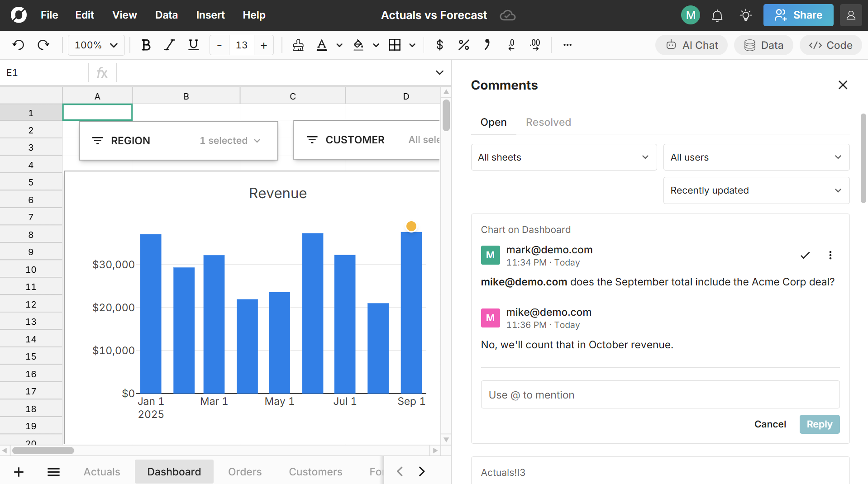Open notifications bell icon

coord(717,15)
